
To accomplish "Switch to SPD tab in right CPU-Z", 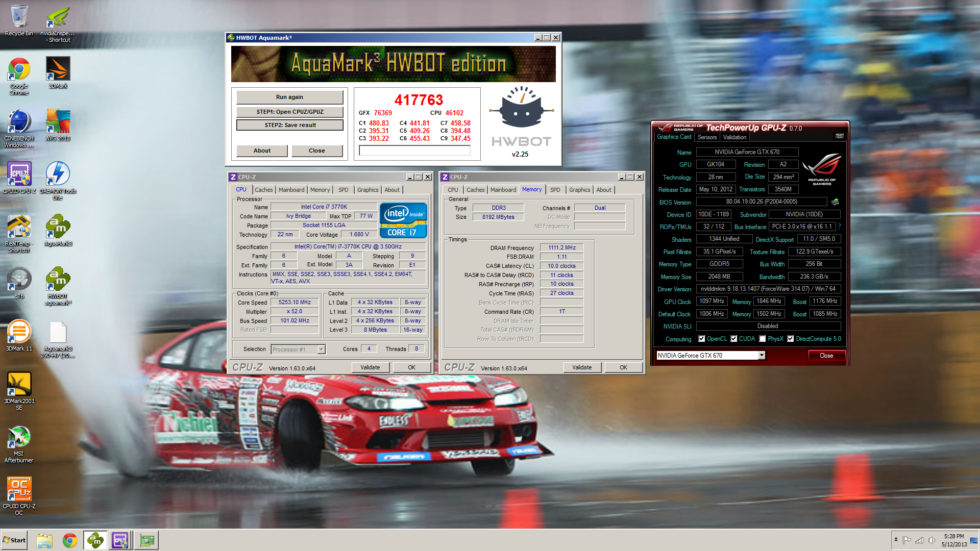I will pyautogui.click(x=555, y=190).
